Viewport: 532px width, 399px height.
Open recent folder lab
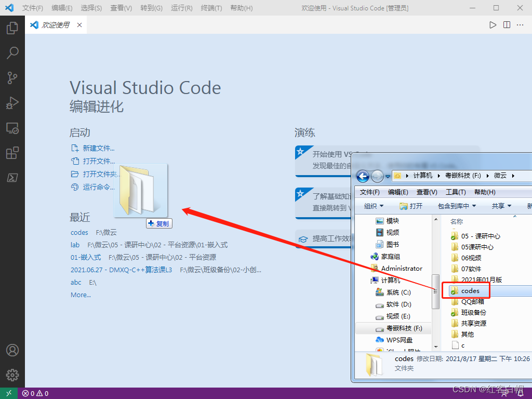tap(75, 245)
